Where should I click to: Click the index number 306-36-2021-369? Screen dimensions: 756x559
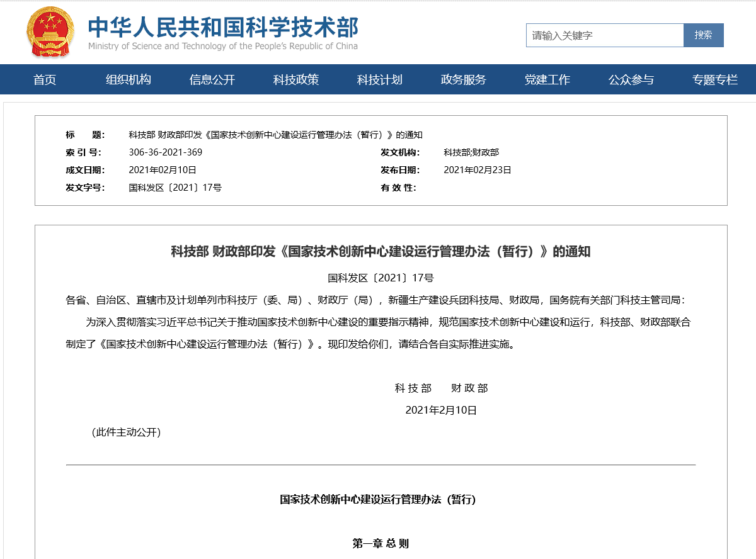[x=165, y=152]
